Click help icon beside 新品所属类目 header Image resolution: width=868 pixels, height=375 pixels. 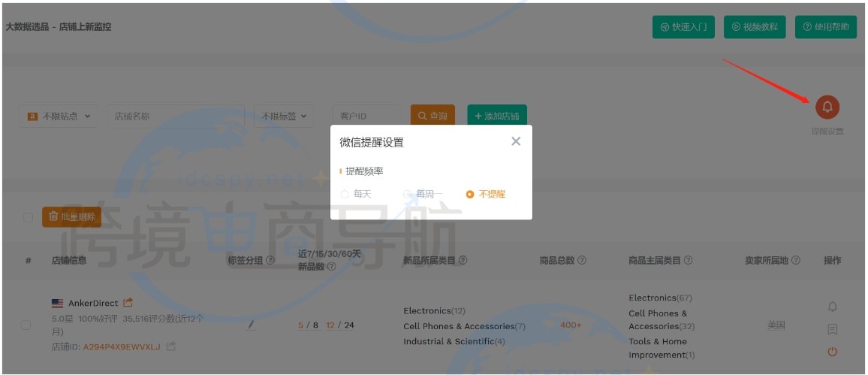click(x=463, y=260)
